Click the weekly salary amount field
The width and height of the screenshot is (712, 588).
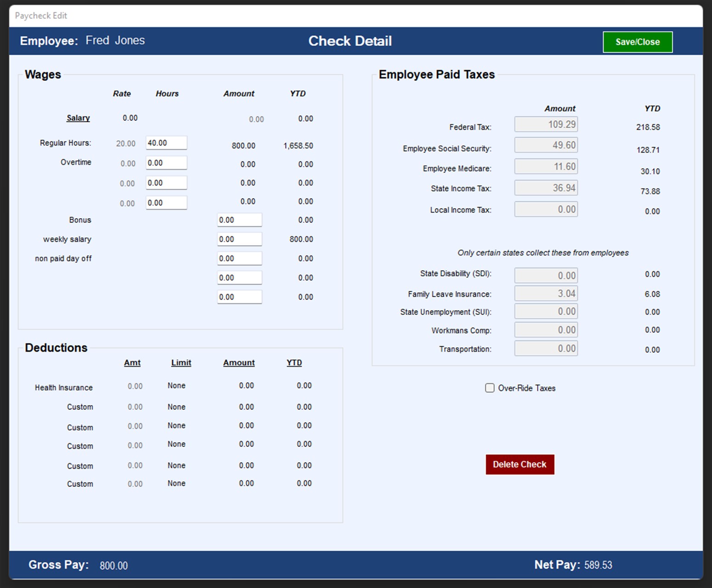tap(239, 239)
